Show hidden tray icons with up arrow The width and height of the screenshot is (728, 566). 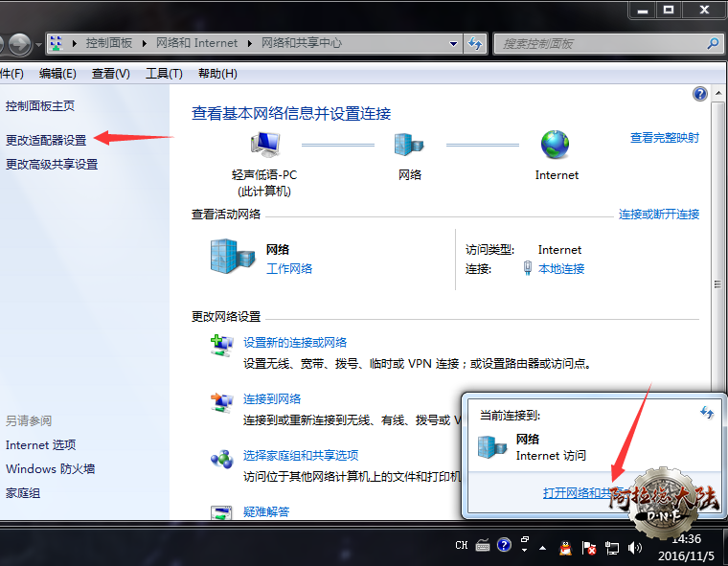544,547
